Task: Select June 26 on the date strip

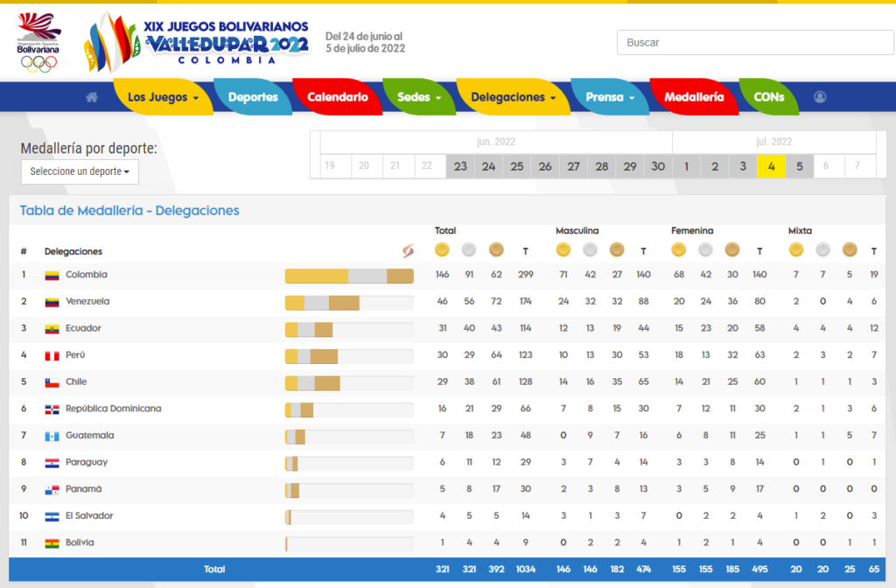Action: coord(544,166)
